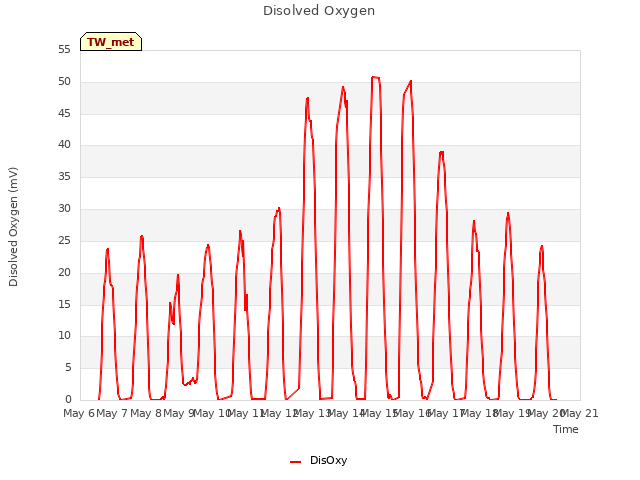This screenshot has width=640, height=480.
Task: Click the y-axis tick value 45
Action: [x=64, y=113]
